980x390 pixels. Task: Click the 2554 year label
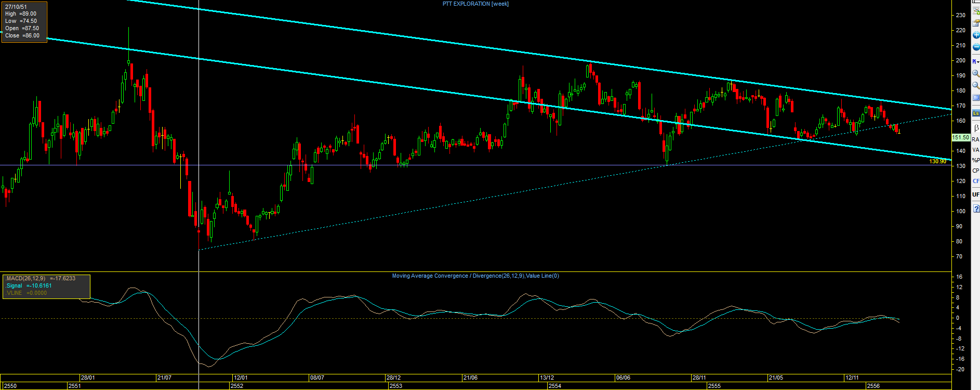click(554, 386)
